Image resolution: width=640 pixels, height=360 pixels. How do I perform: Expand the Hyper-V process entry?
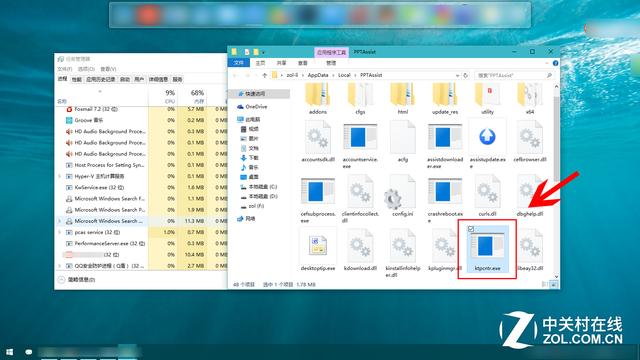click(x=60, y=176)
